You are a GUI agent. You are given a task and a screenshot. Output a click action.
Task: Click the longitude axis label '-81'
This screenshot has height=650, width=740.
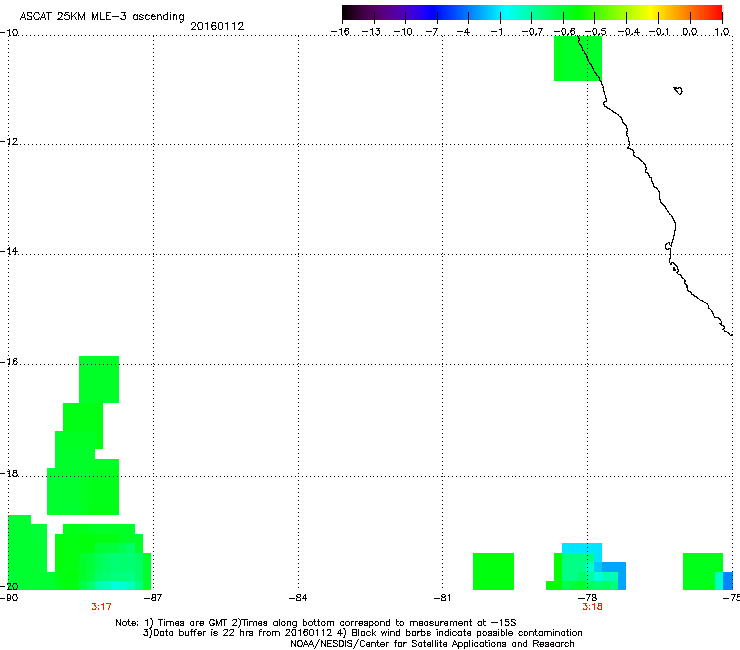442,598
